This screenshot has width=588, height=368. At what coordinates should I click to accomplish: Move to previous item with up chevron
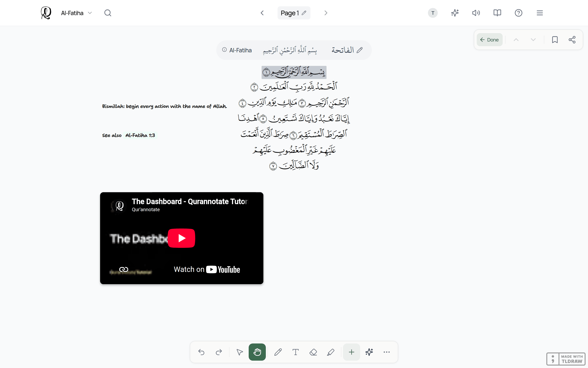pos(516,40)
